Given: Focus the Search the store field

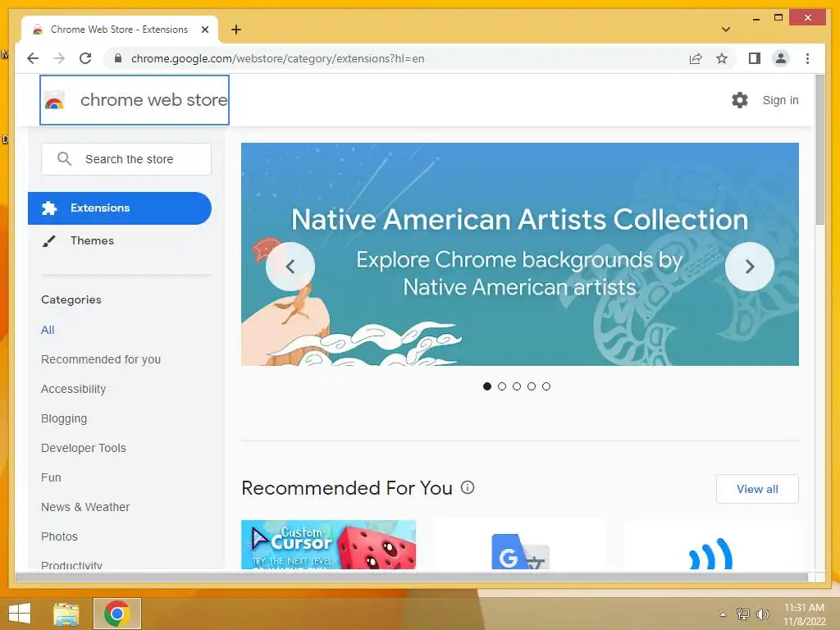Looking at the screenshot, I should (126, 159).
